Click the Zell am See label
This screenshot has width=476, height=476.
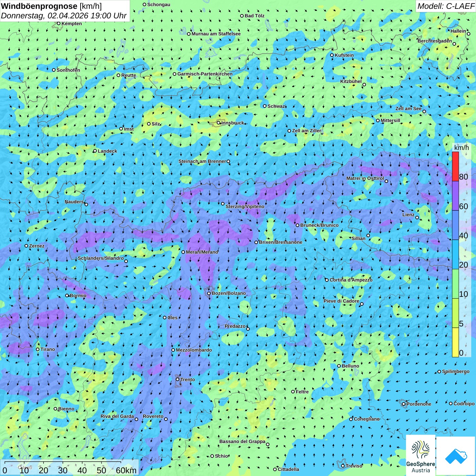[408, 108]
